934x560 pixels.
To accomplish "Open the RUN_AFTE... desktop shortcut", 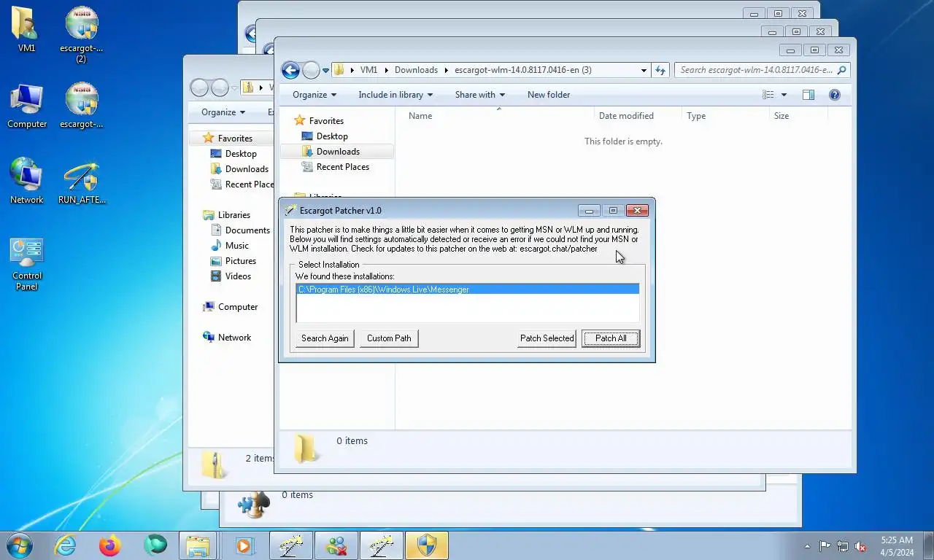I will pos(82,182).
